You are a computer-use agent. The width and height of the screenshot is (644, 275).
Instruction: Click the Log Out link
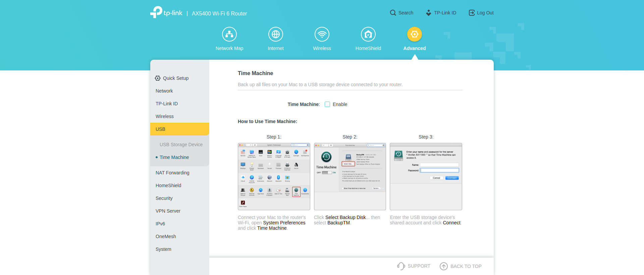481,13
